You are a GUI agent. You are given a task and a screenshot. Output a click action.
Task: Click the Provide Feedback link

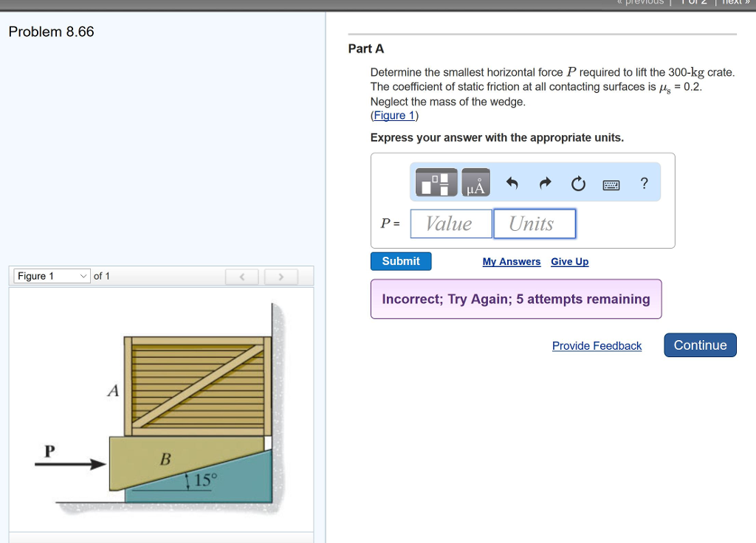[x=597, y=346]
